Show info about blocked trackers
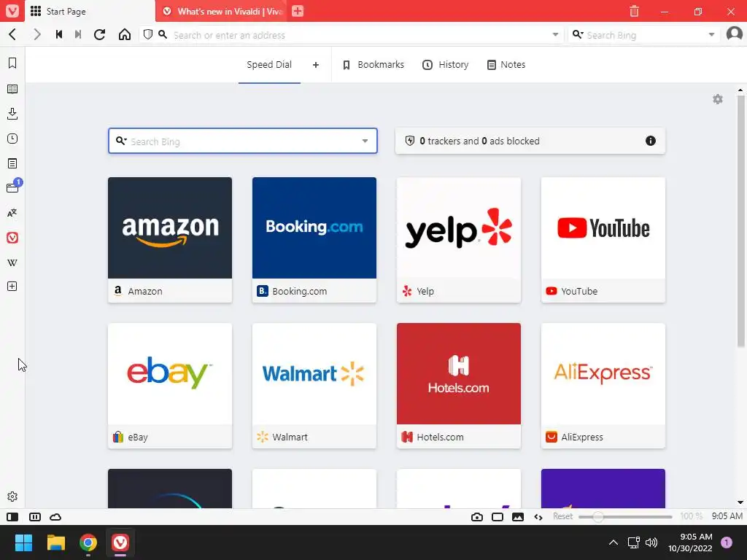 (650, 141)
